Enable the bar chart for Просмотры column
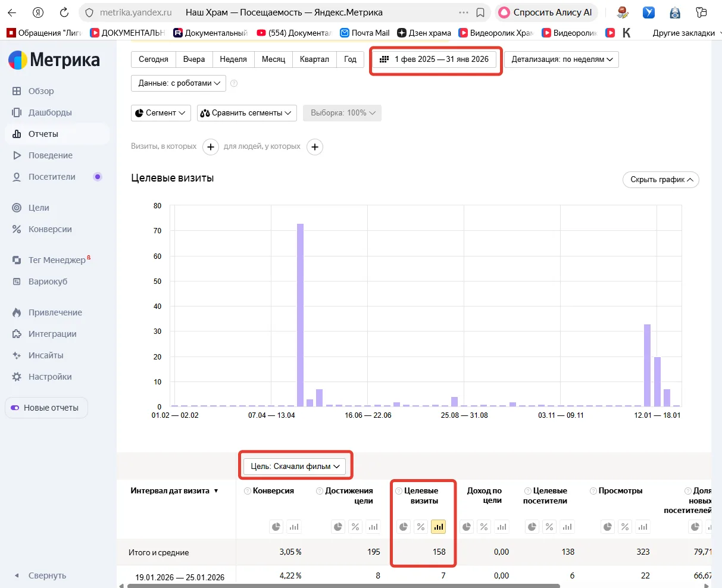This screenshot has width=722, height=588. point(642,527)
